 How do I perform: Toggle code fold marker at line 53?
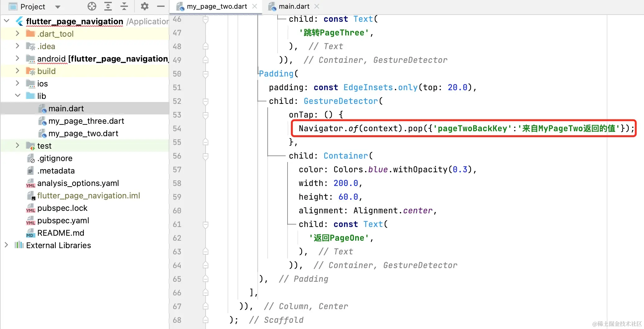pos(205,115)
